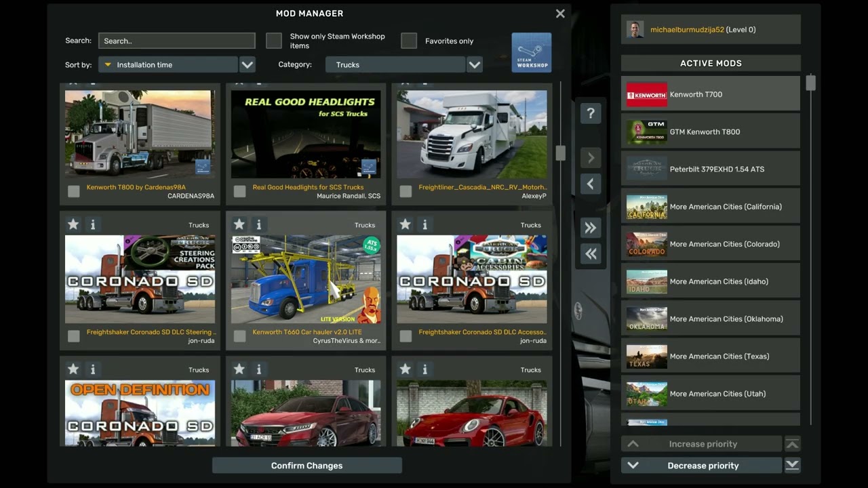Open the Sort by Installation time dropdown
Screen dimensions: 868x488
[x=168, y=64]
